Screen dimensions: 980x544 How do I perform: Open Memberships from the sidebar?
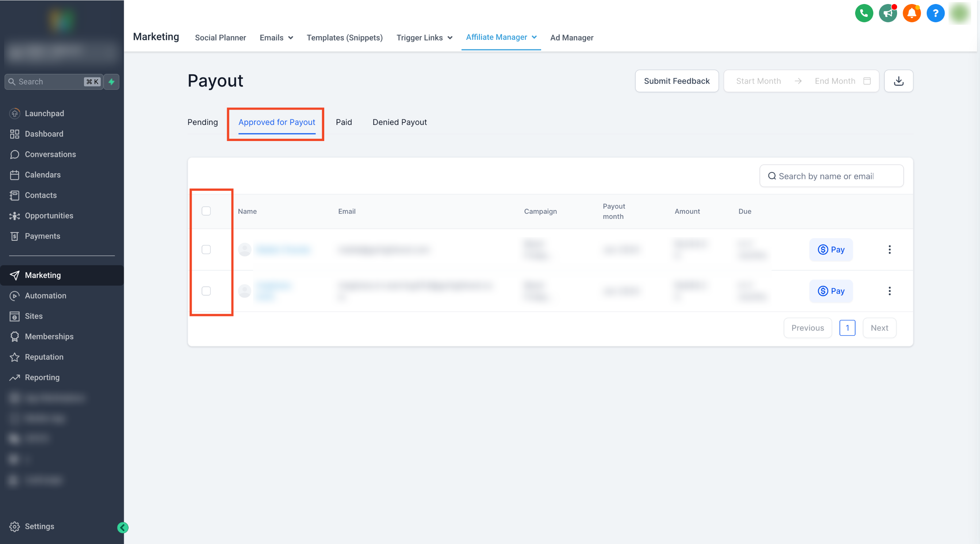(x=49, y=336)
